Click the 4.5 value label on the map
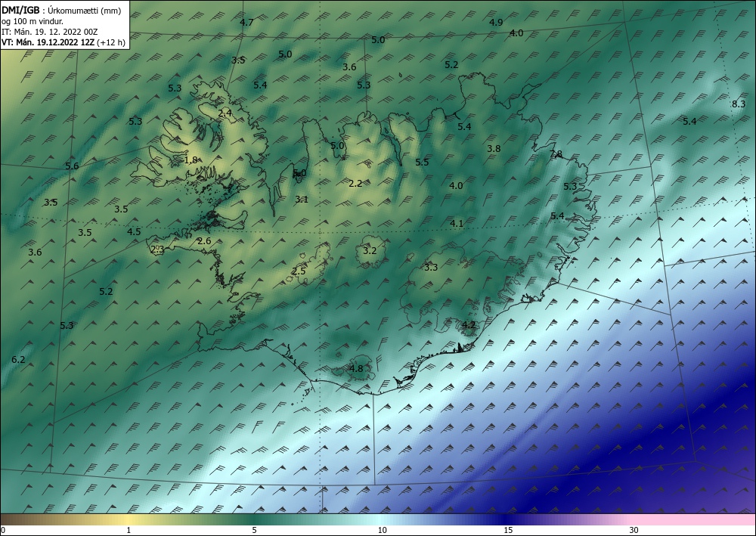 134,232
